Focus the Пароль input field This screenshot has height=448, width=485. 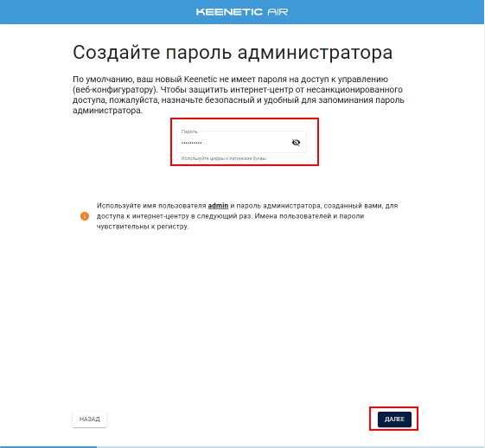(x=241, y=142)
